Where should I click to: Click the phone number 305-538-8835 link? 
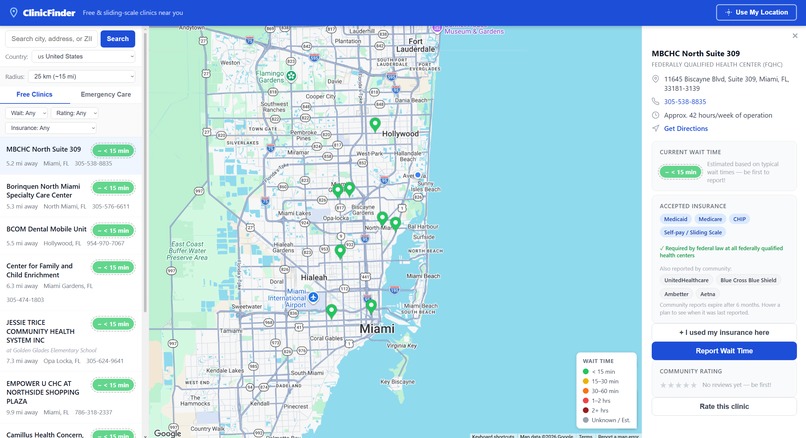(x=685, y=102)
